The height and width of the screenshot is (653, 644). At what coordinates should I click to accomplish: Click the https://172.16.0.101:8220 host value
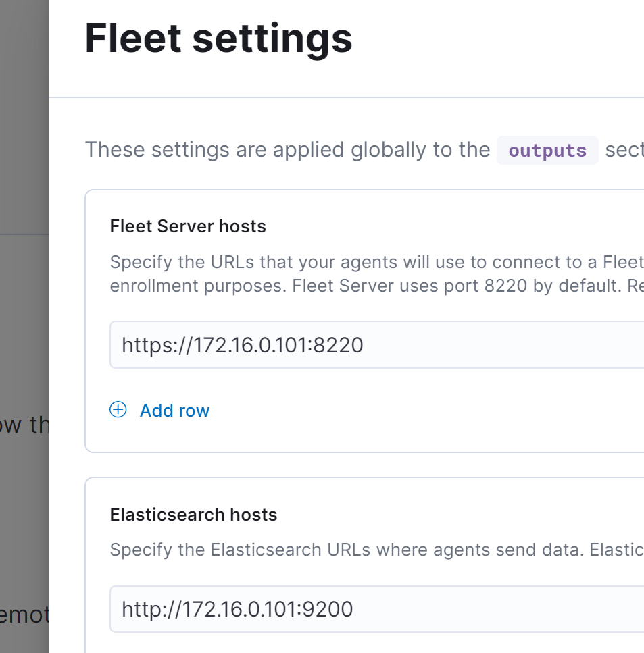point(243,345)
